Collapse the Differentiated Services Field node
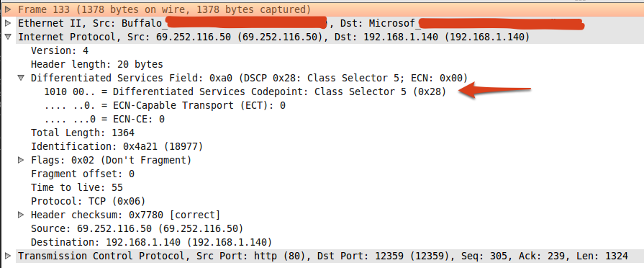The image size is (644, 268). (x=21, y=78)
